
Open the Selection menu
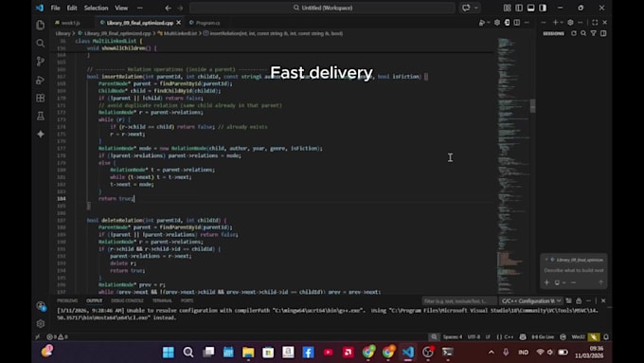point(96,8)
